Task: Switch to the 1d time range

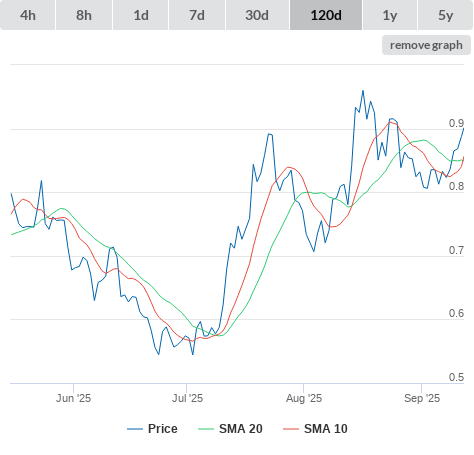Action: click(x=141, y=15)
